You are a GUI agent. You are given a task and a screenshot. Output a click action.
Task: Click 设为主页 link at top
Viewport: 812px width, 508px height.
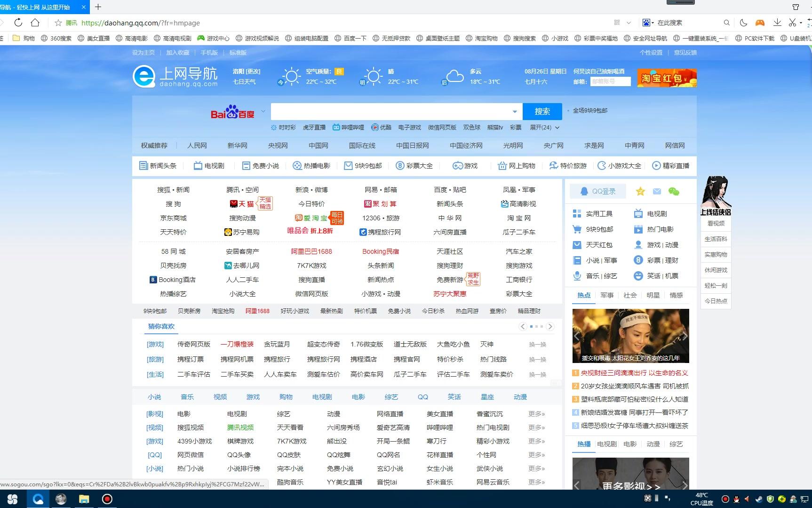coord(143,53)
